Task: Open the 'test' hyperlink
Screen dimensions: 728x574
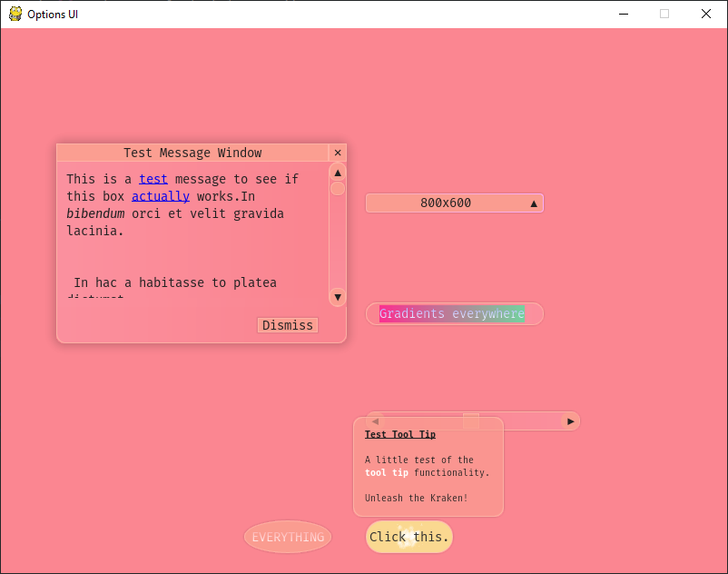Action: tap(153, 179)
